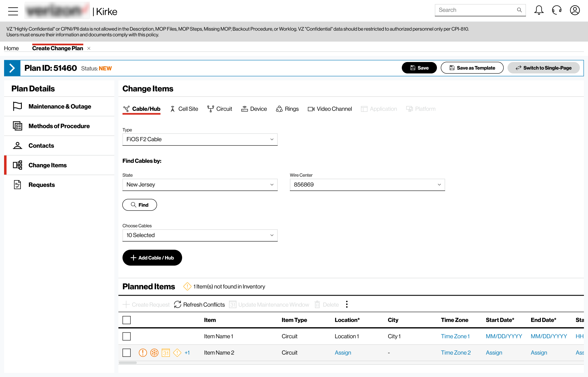This screenshot has width=588, height=377.
Task: Open the hamburger navigation menu
Action: (13, 11)
